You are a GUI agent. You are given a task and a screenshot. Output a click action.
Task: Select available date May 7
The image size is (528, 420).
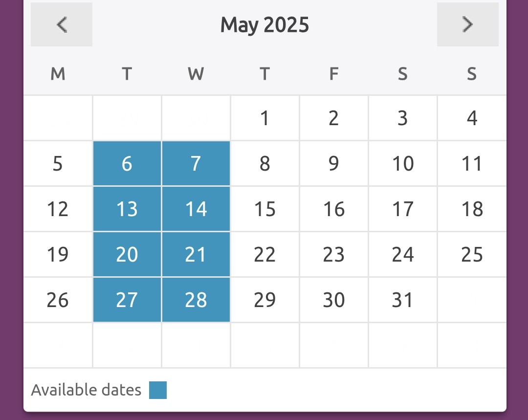click(196, 163)
